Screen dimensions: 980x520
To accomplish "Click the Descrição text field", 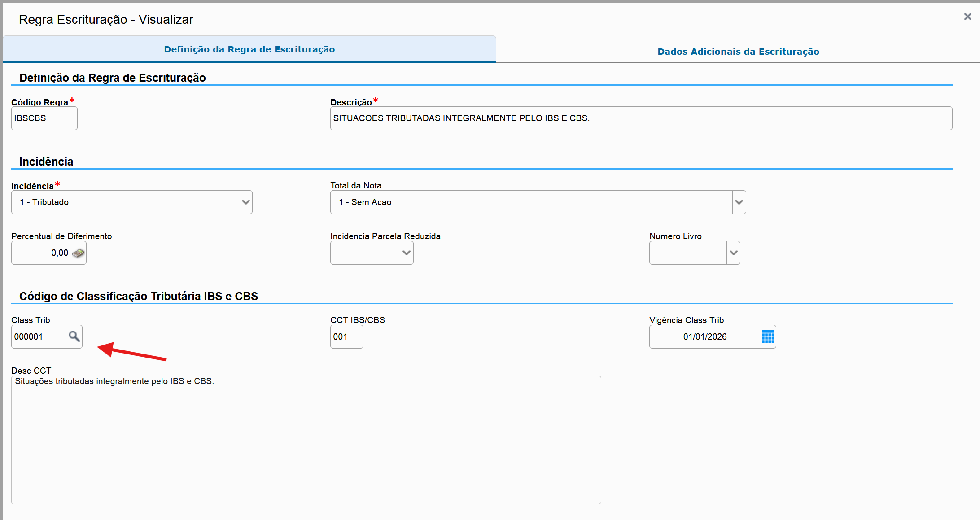I will click(641, 118).
